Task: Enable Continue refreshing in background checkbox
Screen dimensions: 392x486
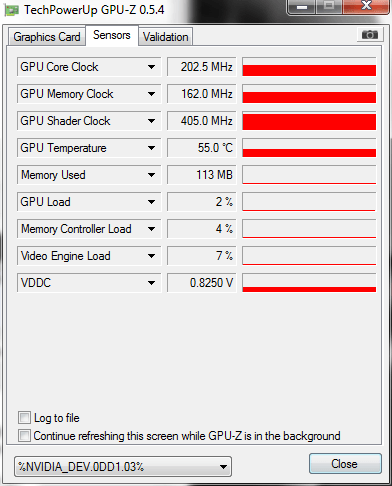Action: [24, 436]
